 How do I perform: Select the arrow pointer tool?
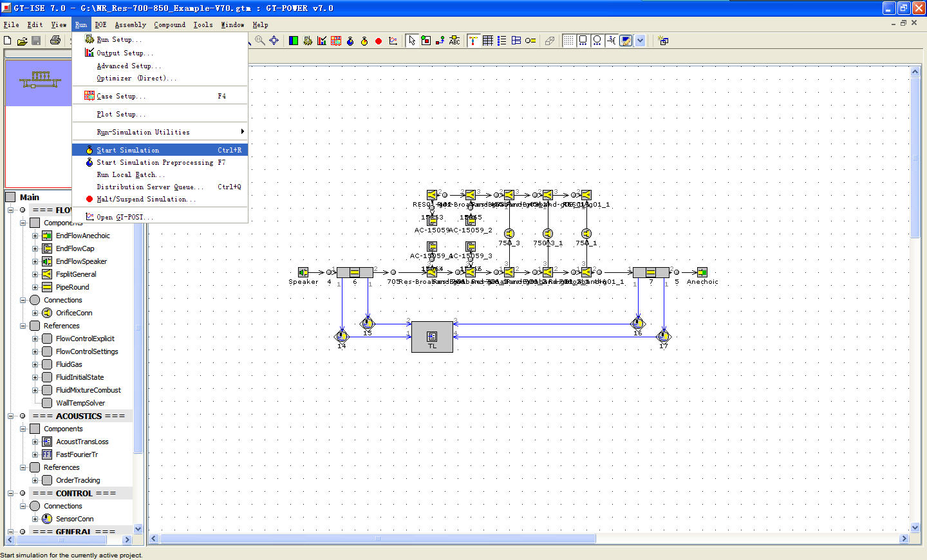412,41
